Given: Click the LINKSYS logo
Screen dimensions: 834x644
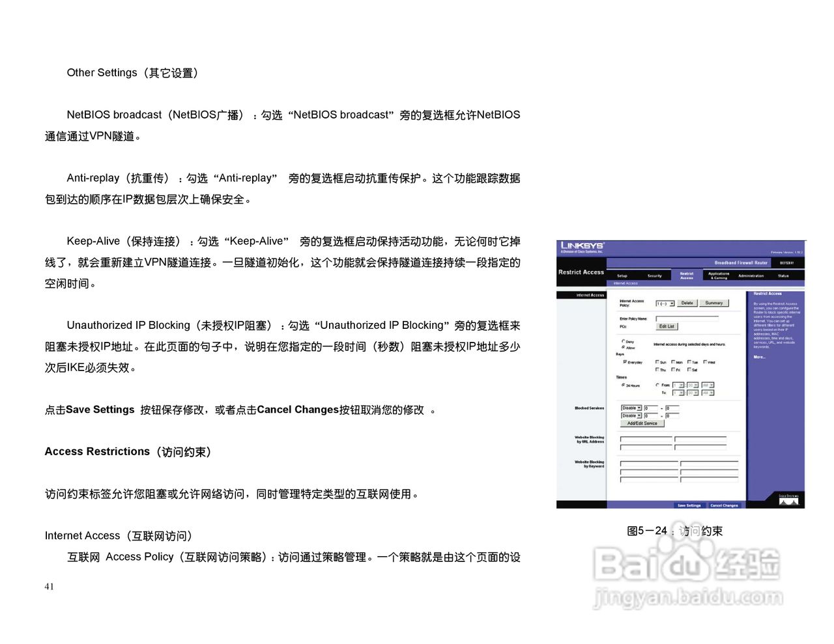Looking at the screenshot, I should (581, 245).
